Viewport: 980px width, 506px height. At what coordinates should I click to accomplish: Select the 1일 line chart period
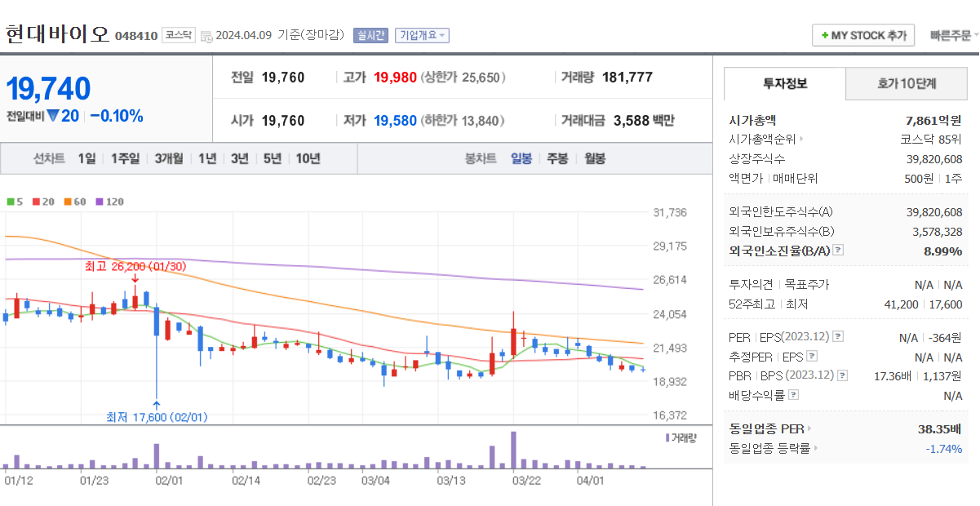86,158
